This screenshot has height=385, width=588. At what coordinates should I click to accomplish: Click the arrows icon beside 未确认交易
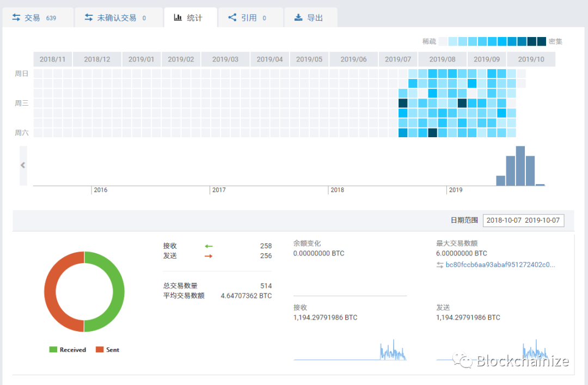[89, 17]
